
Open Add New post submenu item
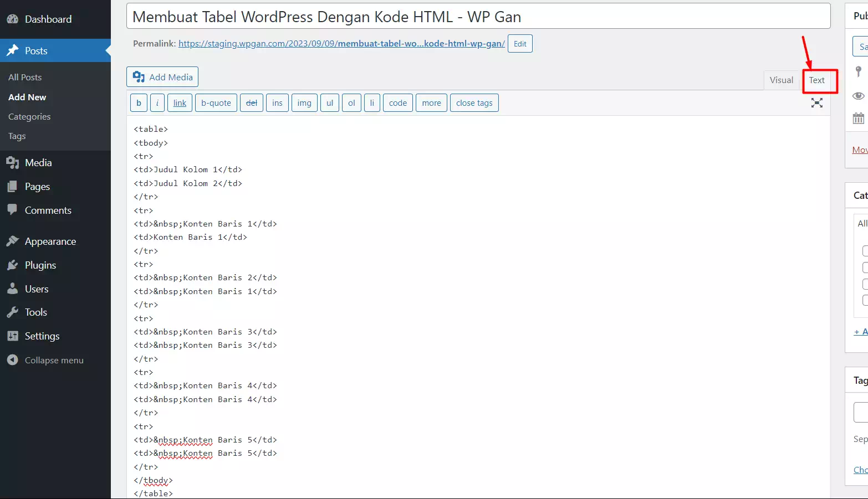pos(27,97)
